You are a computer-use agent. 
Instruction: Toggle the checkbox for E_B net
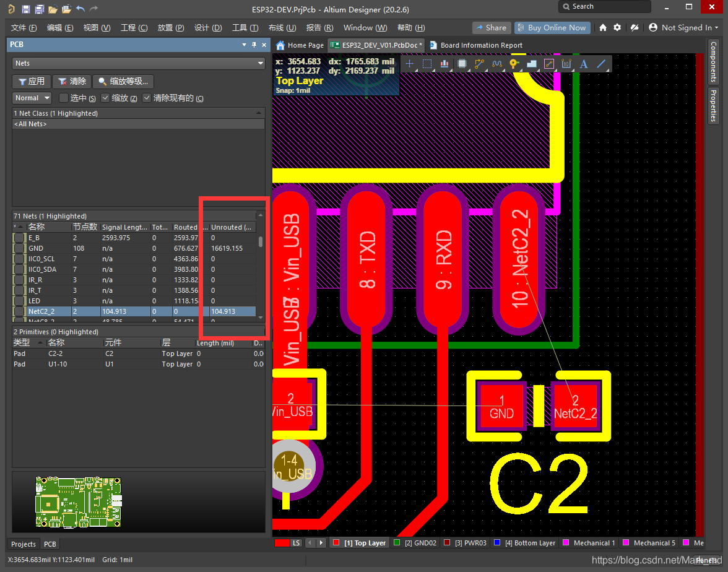pyautogui.click(x=19, y=238)
